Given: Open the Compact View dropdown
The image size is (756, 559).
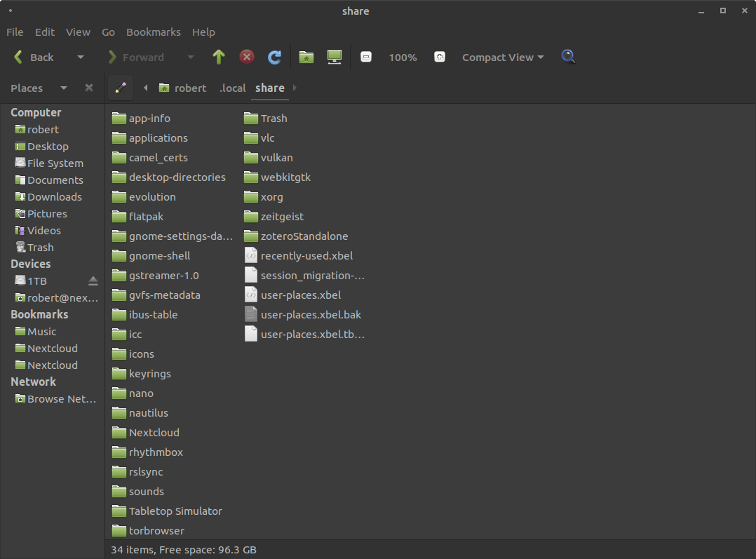Looking at the screenshot, I should [x=503, y=57].
